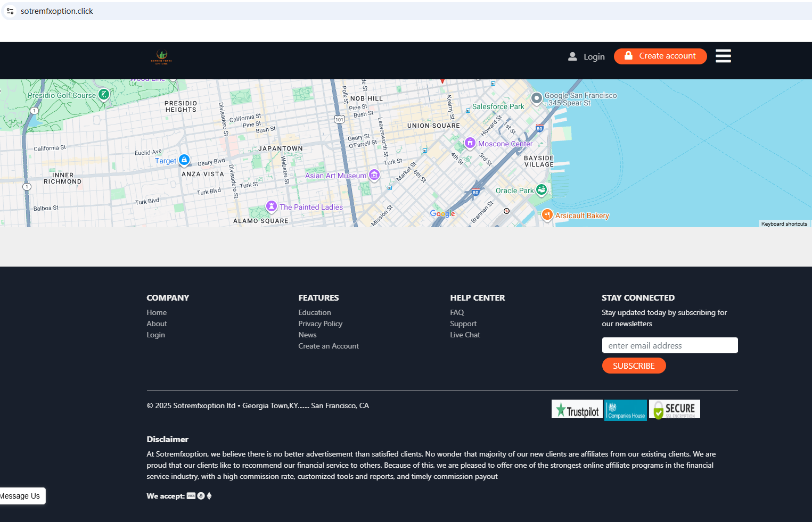812x522 pixels.
Task: Open the Privacy Policy footer link
Action: 320,324
